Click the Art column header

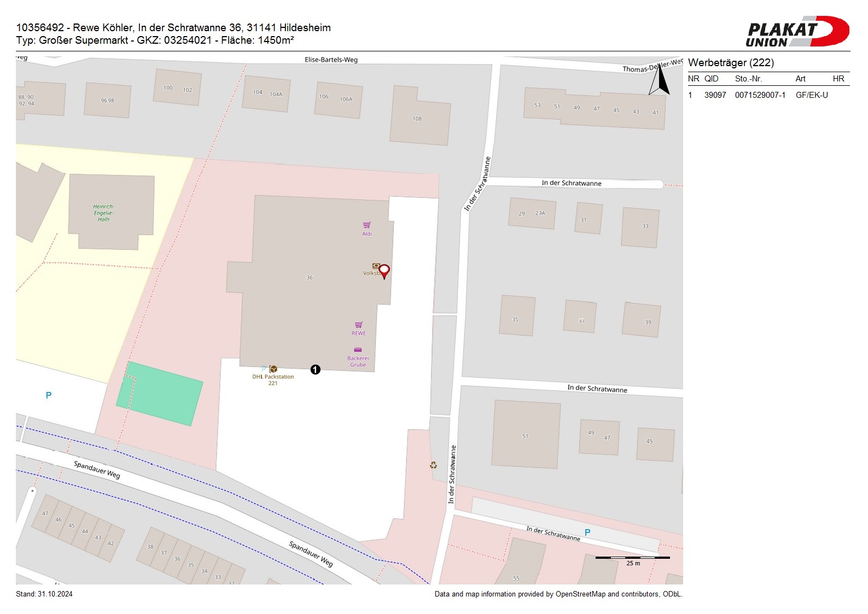pos(800,79)
